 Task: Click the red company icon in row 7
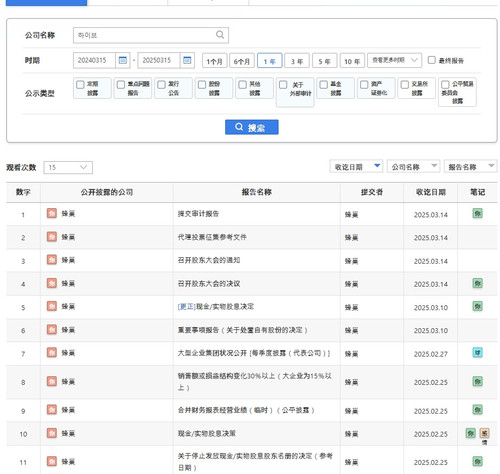pos(52,353)
